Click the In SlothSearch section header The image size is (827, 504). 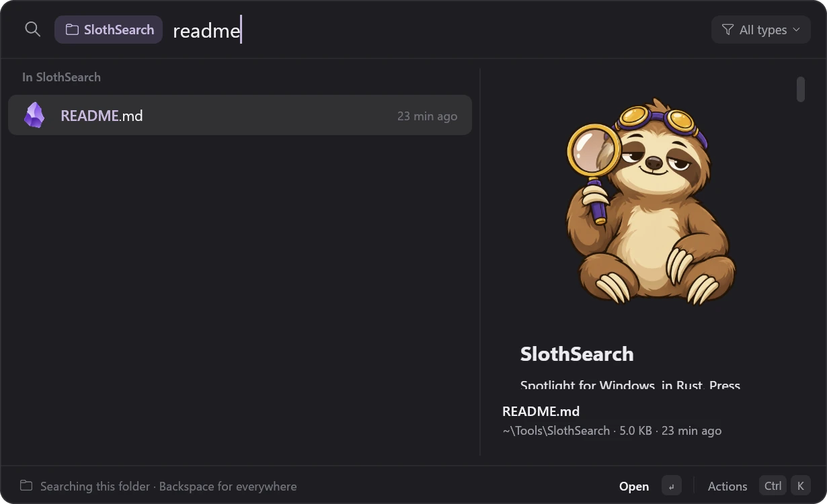point(61,77)
